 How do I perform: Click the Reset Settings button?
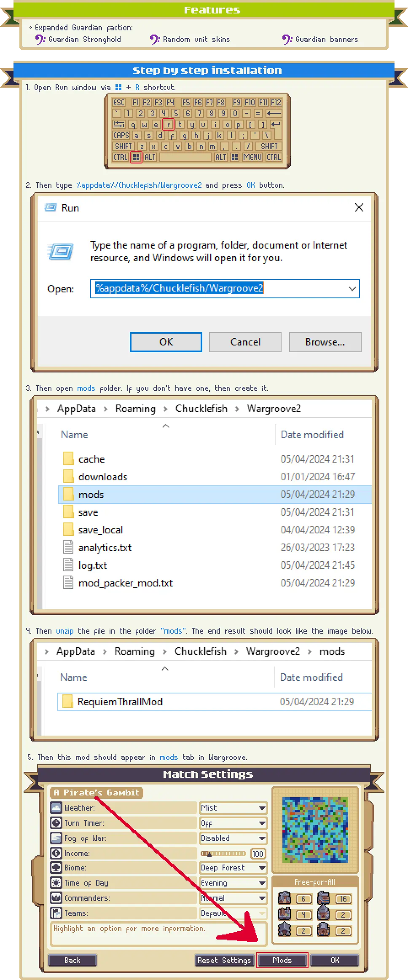pos(224,960)
